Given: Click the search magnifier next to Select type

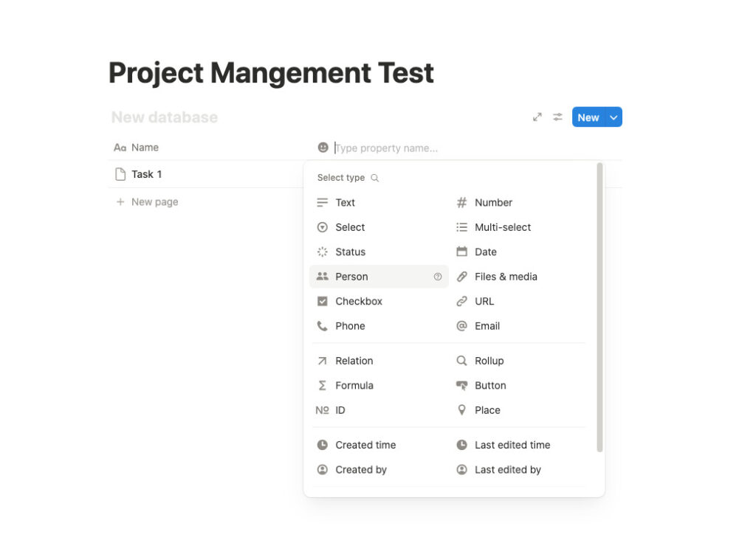Looking at the screenshot, I should (375, 178).
